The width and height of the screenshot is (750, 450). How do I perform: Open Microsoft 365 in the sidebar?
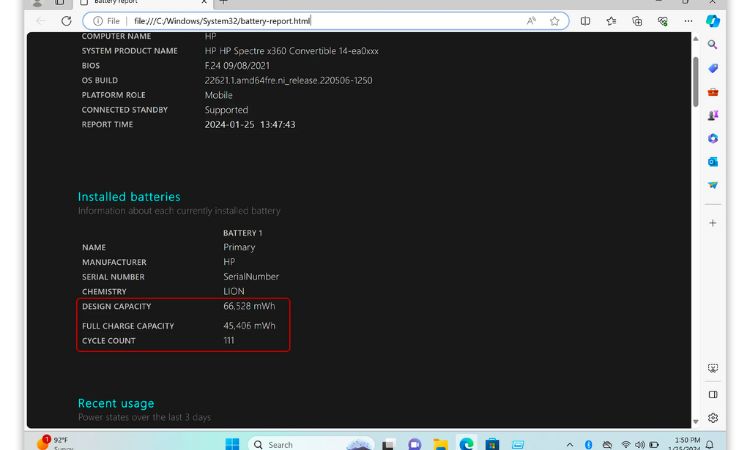point(713,138)
